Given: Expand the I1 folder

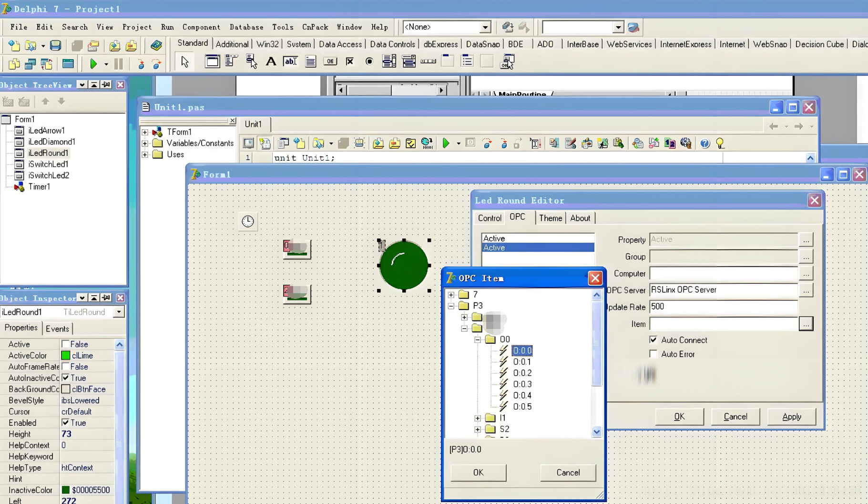Looking at the screenshot, I should click(x=478, y=418).
